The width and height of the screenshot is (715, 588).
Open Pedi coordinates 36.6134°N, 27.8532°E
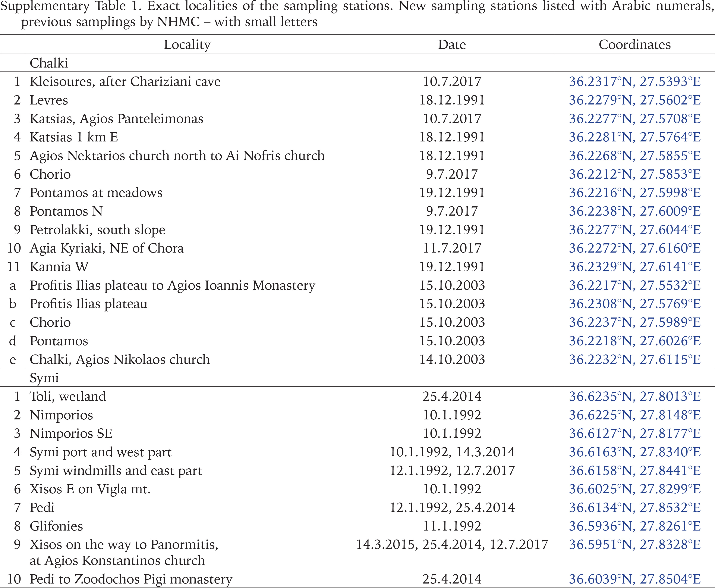pos(635,508)
